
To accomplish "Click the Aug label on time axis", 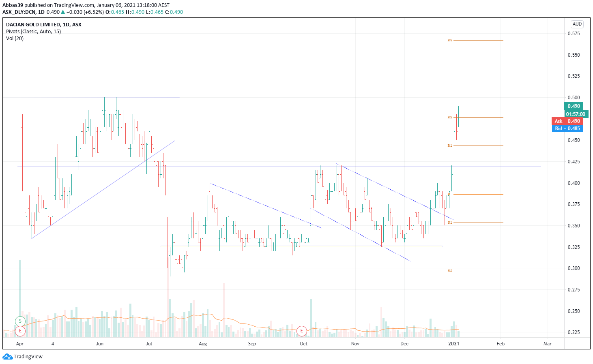I will tap(203, 344).
